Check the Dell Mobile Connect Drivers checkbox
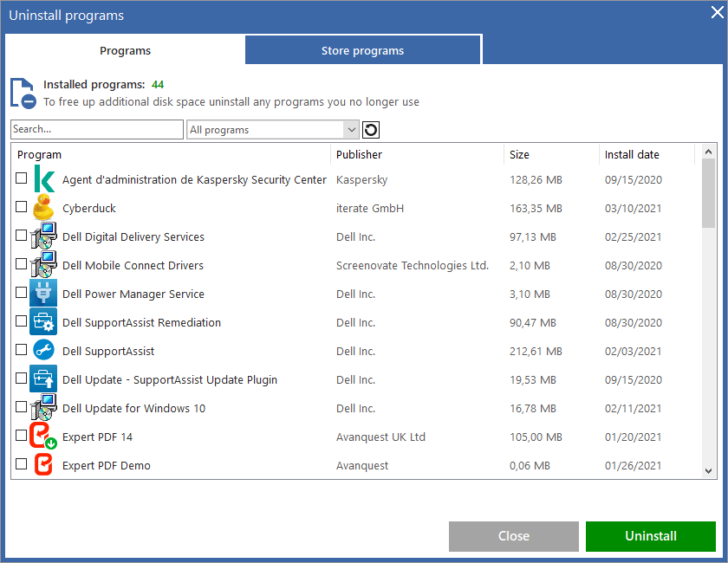 pos(22,263)
